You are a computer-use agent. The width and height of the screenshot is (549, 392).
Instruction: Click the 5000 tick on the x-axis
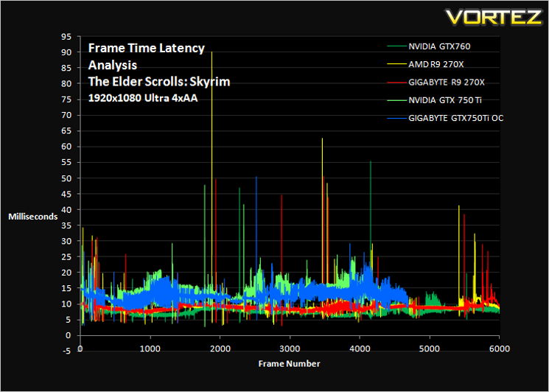point(430,349)
